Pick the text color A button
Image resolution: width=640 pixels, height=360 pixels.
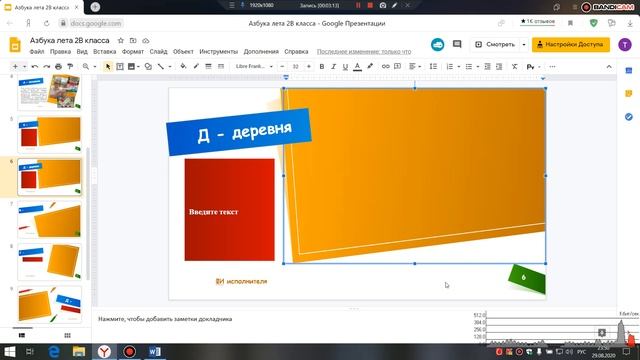tap(358, 67)
